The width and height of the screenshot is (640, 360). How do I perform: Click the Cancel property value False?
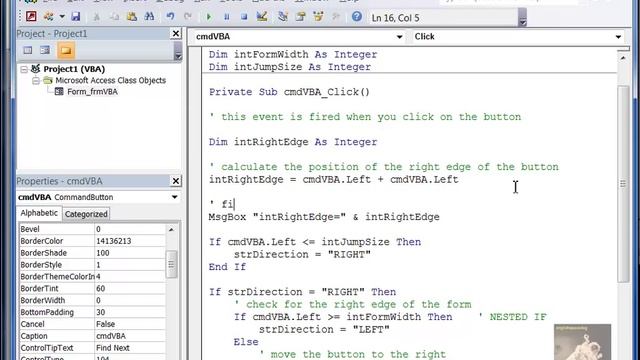click(105, 324)
